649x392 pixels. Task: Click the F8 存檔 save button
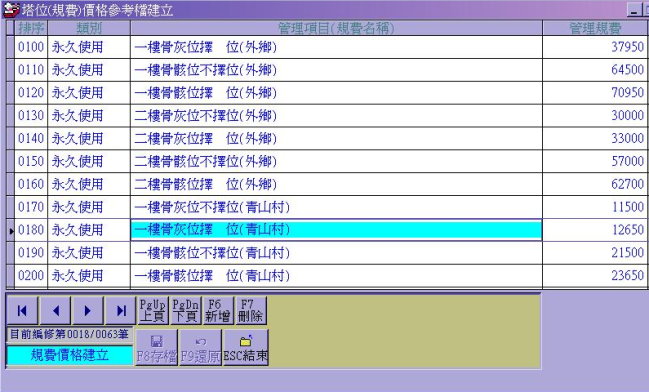(156, 348)
